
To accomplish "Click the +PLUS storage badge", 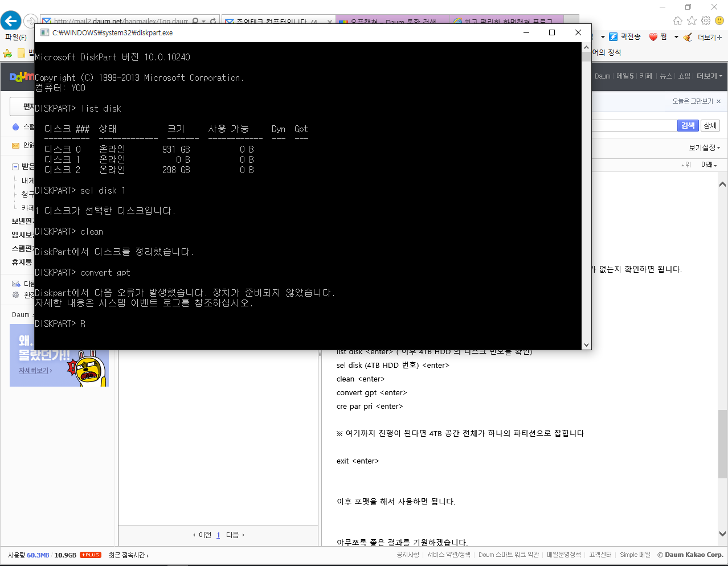I will pos(91,555).
